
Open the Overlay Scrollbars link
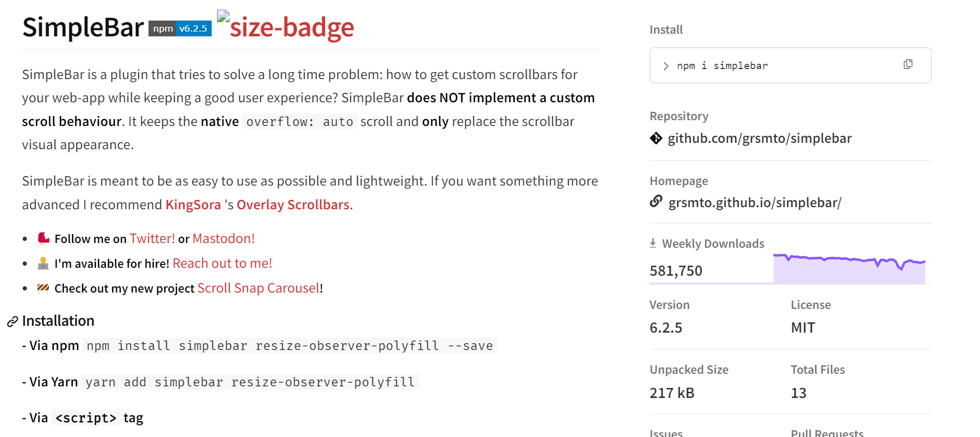click(x=293, y=205)
